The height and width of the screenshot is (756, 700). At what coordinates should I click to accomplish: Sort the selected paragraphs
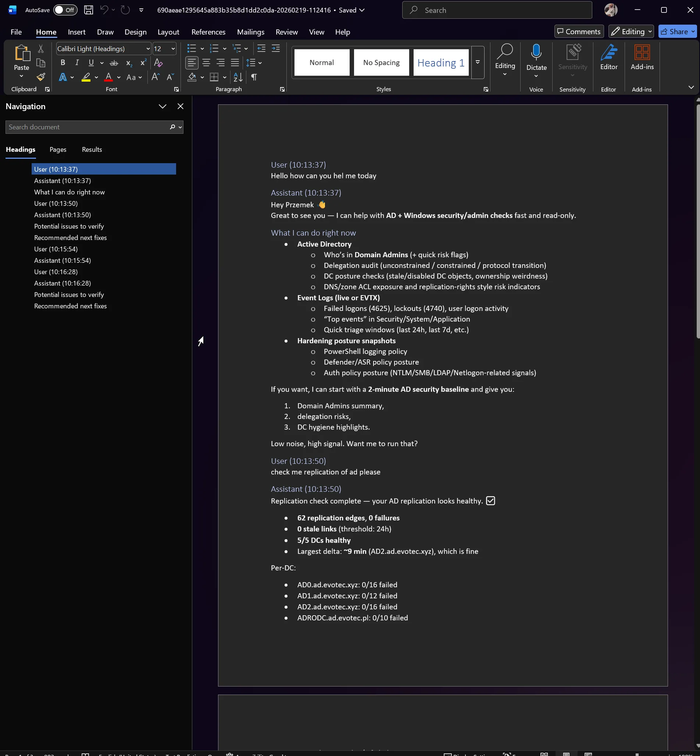click(238, 77)
